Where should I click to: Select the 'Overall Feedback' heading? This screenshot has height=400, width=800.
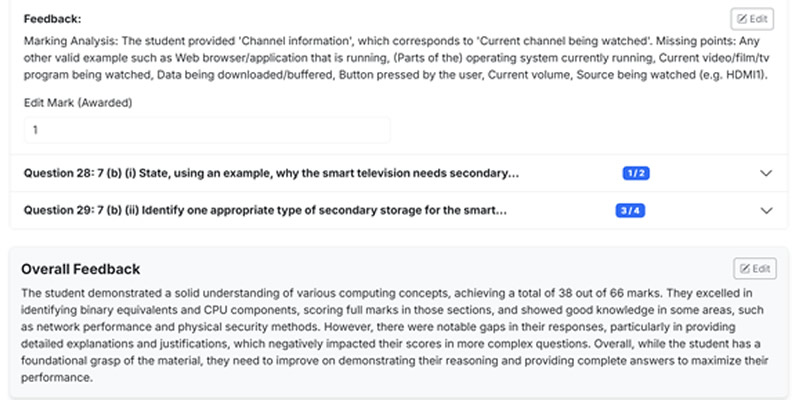[80, 269]
